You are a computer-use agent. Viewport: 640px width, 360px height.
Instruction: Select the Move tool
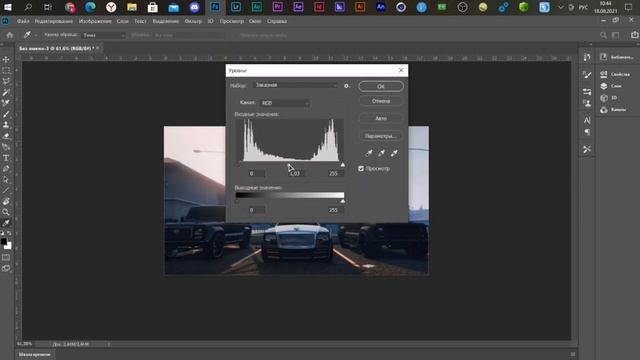point(6,60)
